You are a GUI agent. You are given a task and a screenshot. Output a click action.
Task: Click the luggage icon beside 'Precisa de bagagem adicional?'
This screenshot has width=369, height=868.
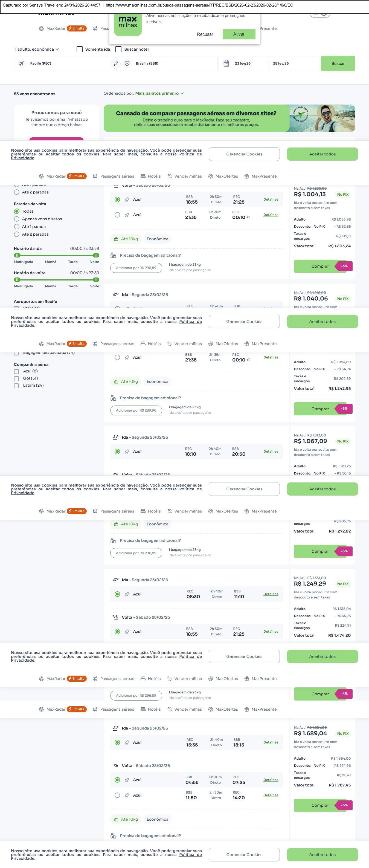[114, 255]
